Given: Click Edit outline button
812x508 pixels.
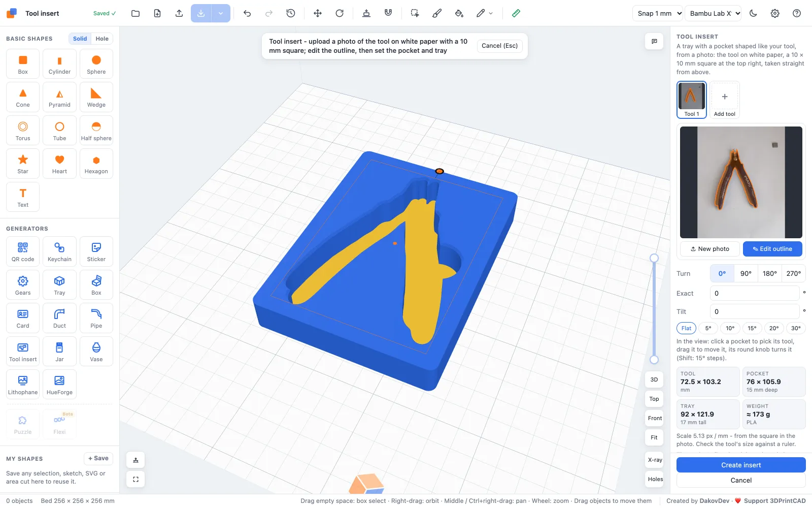Looking at the screenshot, I should [772, 249].
